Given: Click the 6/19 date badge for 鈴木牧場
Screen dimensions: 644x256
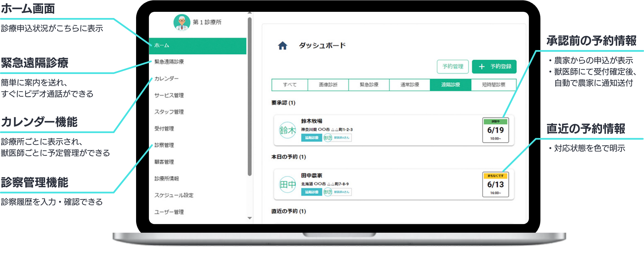Looking at the screenshot, I should pyautogui.click(x=495, y=130).
